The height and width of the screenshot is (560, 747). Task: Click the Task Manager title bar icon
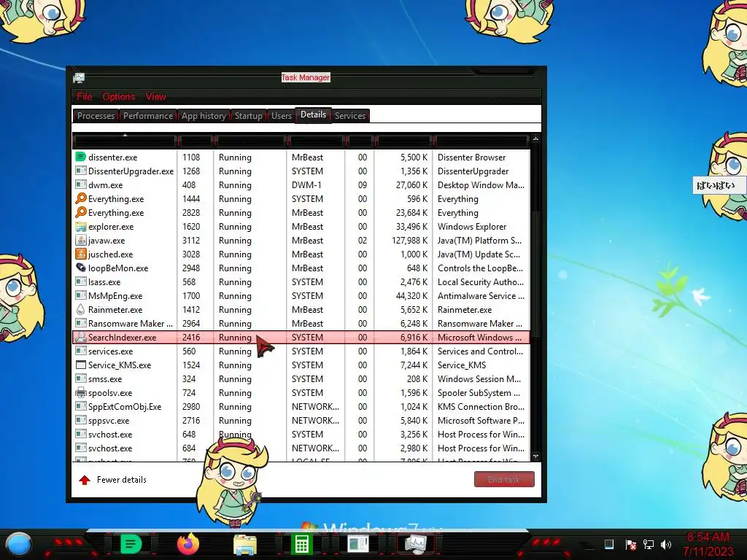79,77
